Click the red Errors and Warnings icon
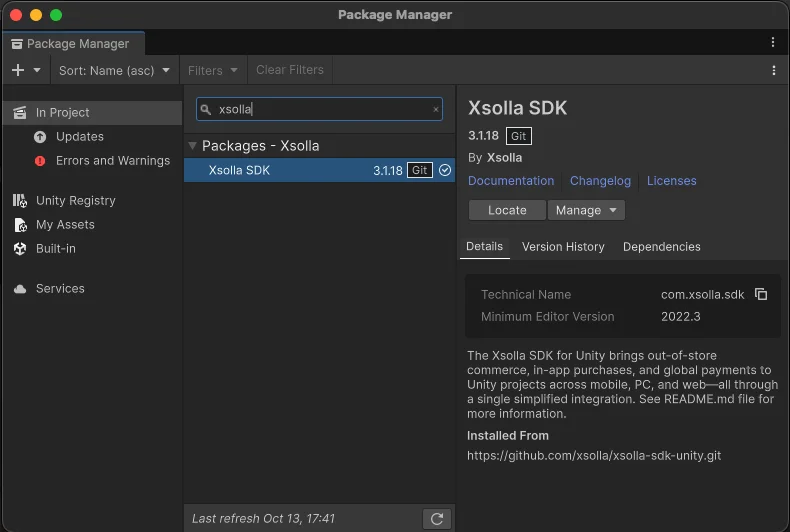The width and height of the screenshot is (790, 532). click(x=40, y=161)
